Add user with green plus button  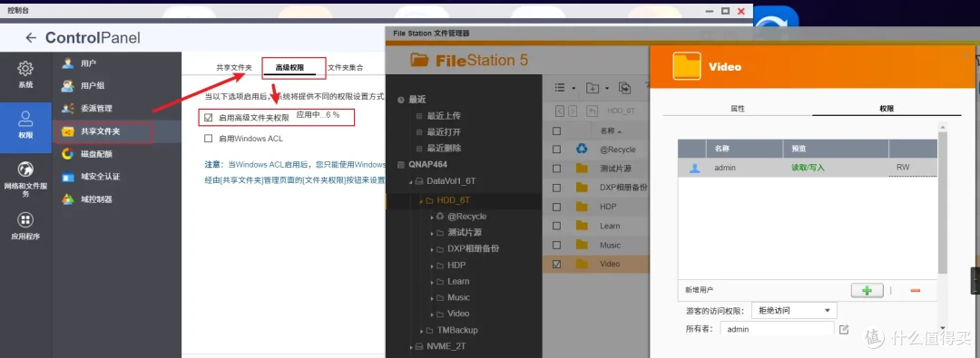click(867, 291)
